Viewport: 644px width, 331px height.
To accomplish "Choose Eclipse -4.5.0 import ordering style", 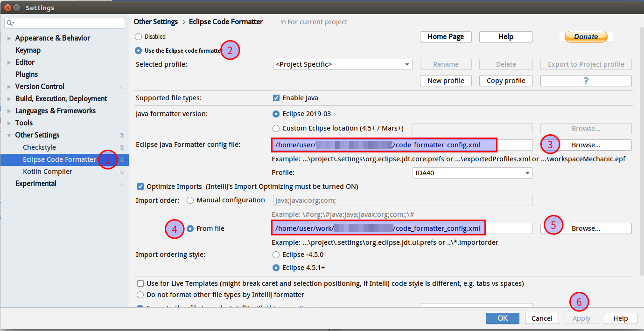I will [x=276, y=255].
